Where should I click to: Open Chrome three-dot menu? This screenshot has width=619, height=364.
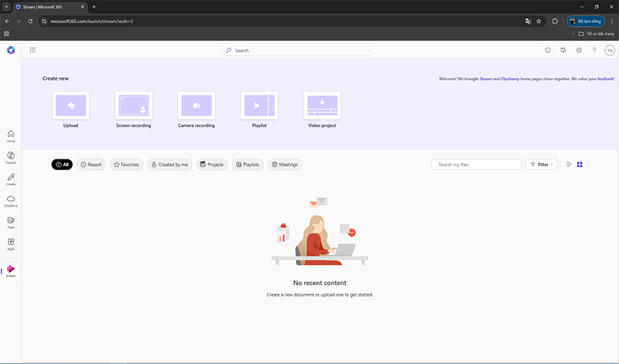coord(612,21)
